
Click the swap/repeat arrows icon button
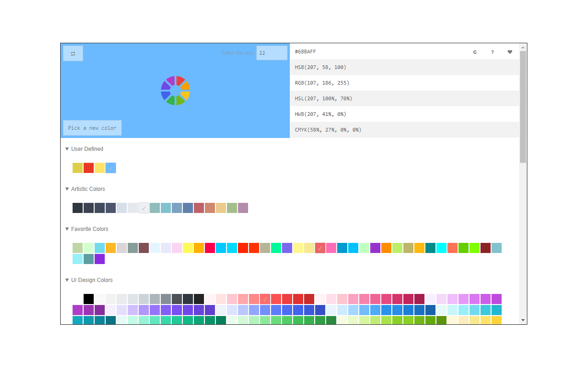(73, 53)
